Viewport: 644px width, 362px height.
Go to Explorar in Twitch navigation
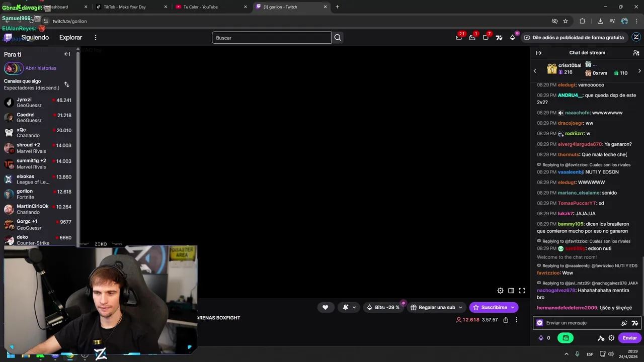tap(70, 38)
